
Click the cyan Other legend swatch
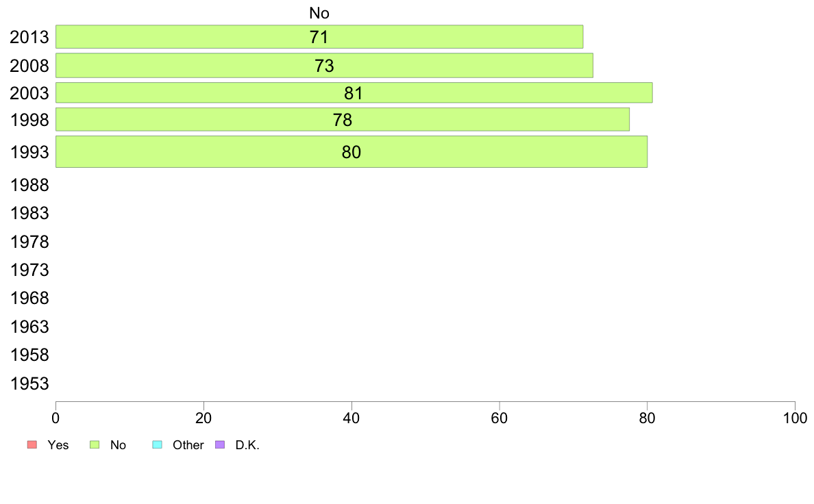[158, 445]
